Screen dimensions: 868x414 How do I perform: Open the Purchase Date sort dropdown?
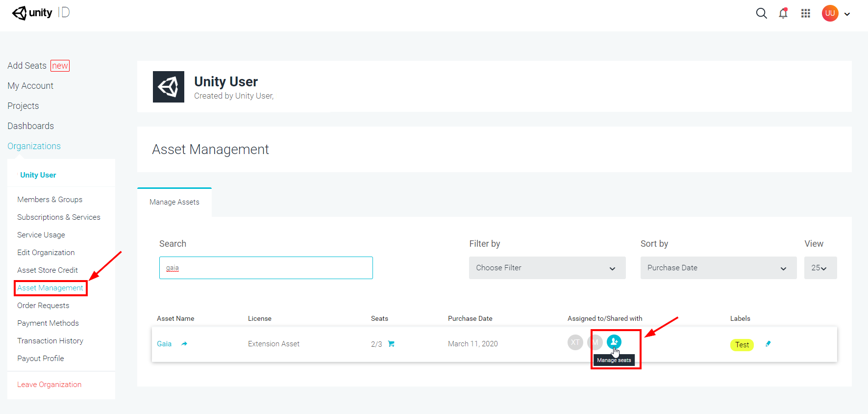[718, 268]
